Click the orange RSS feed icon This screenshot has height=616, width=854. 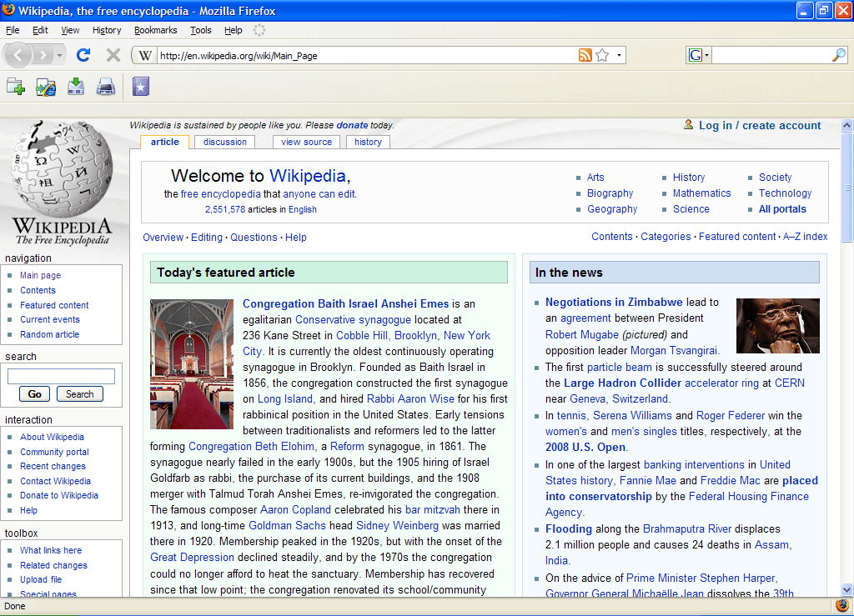coord(585,55)
